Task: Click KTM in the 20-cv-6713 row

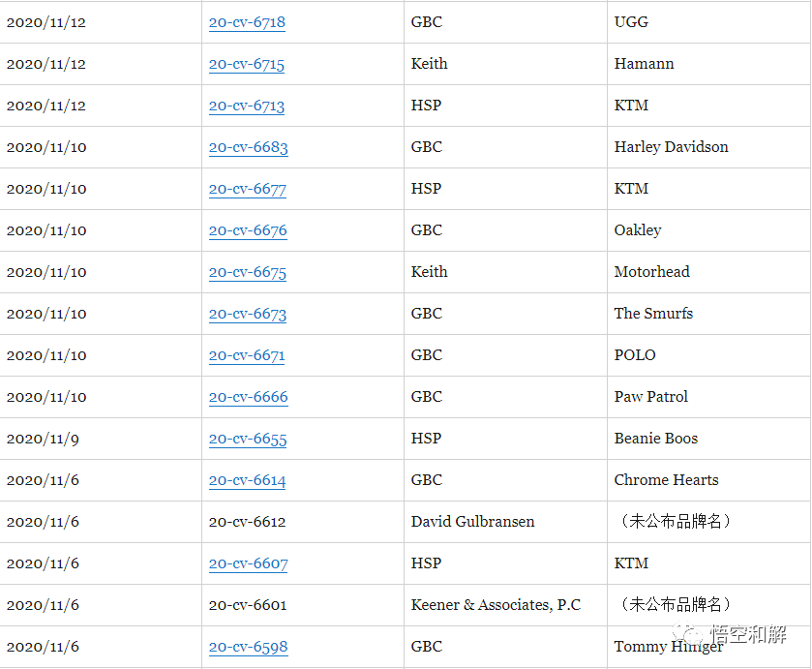Action: (631, 106)
